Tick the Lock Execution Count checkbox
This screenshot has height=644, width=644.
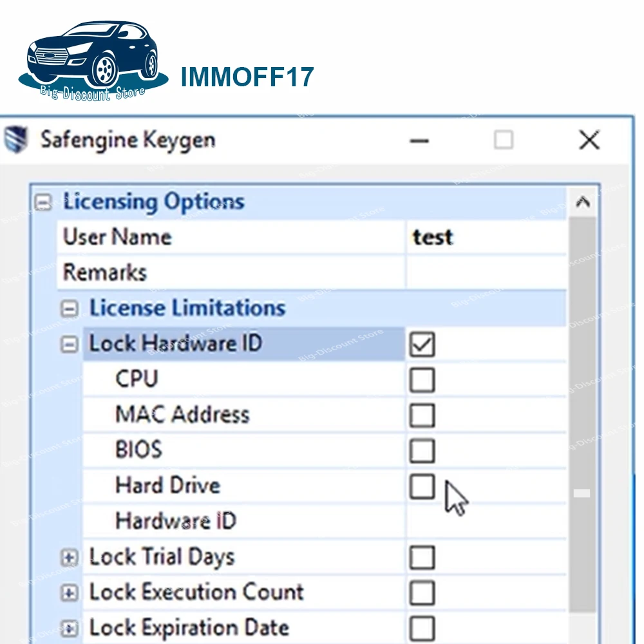pyautogui.click(x=422, y=593)
